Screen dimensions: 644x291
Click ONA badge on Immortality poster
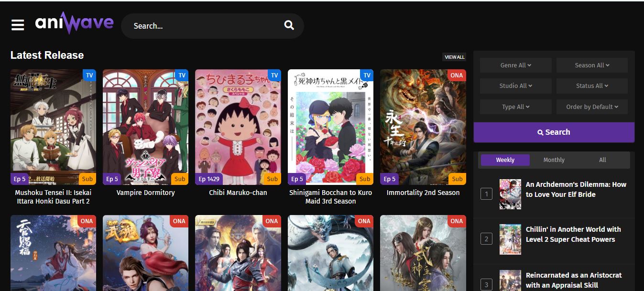point(457,75)
